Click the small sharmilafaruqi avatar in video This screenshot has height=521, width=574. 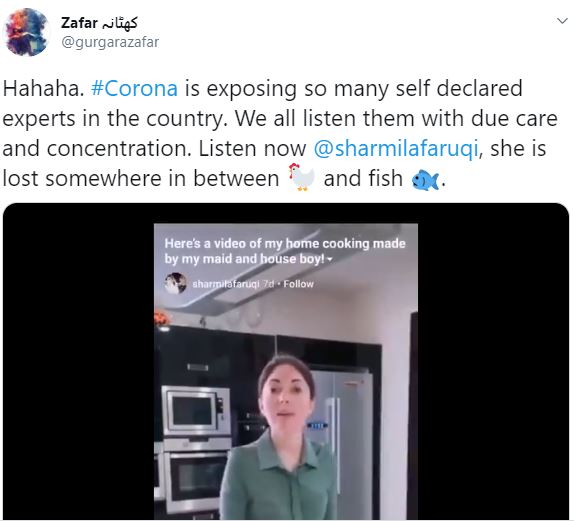point(176,284)
